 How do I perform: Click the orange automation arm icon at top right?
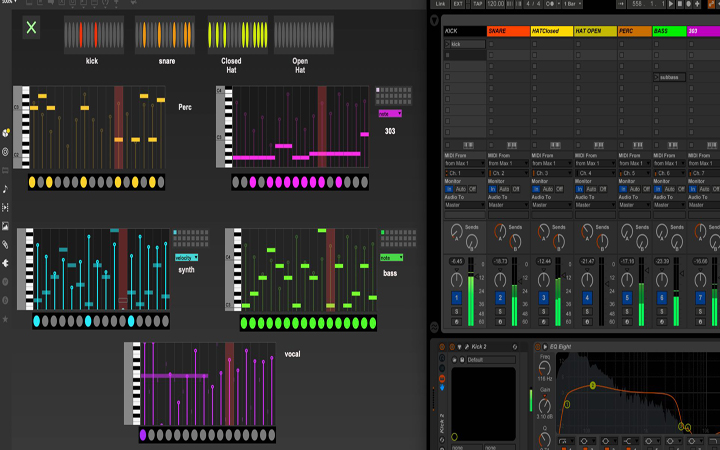pyautogui.click(x=713, y=4)
